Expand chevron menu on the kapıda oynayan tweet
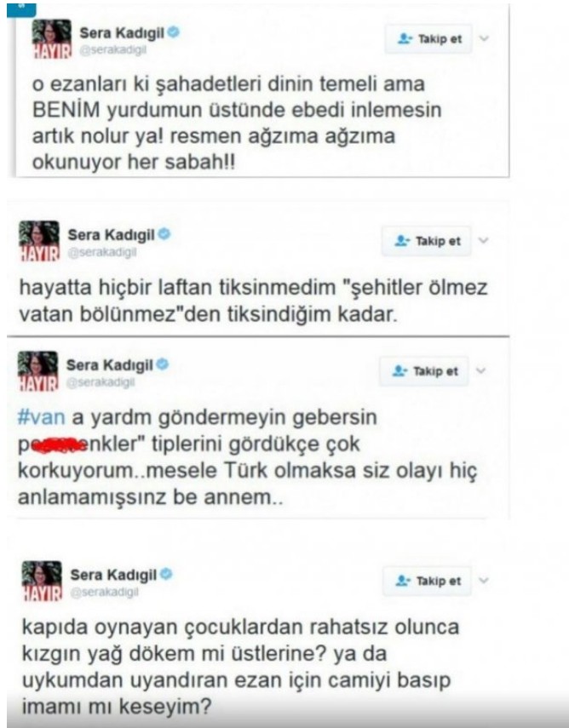This screenshot has width=569, height=728. click(484, 581)
